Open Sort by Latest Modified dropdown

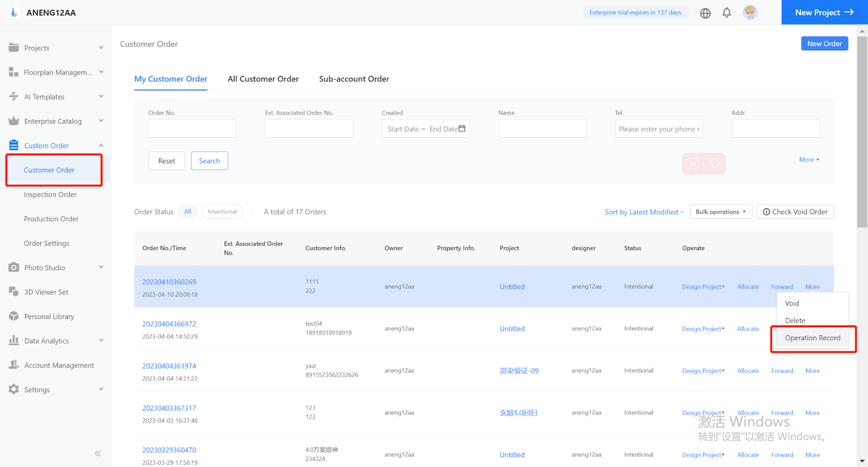click(x=644, y=212)
